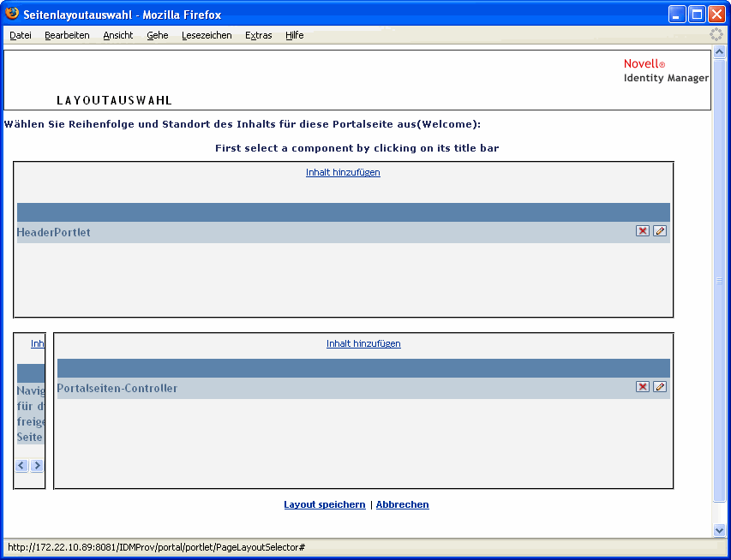Open the Hilfe menu
Screen dimensions: 731x560
click(x=295, y=35)
